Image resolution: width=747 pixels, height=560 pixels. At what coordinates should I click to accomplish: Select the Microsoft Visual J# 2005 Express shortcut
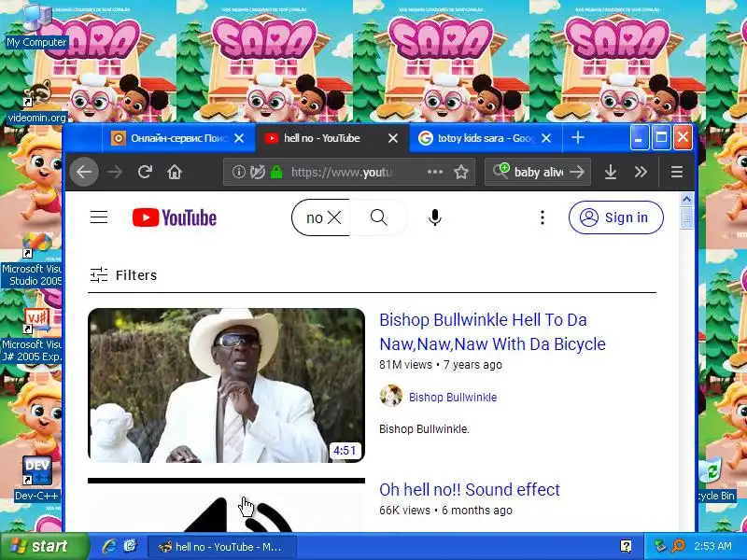click(x=32, y=336)
